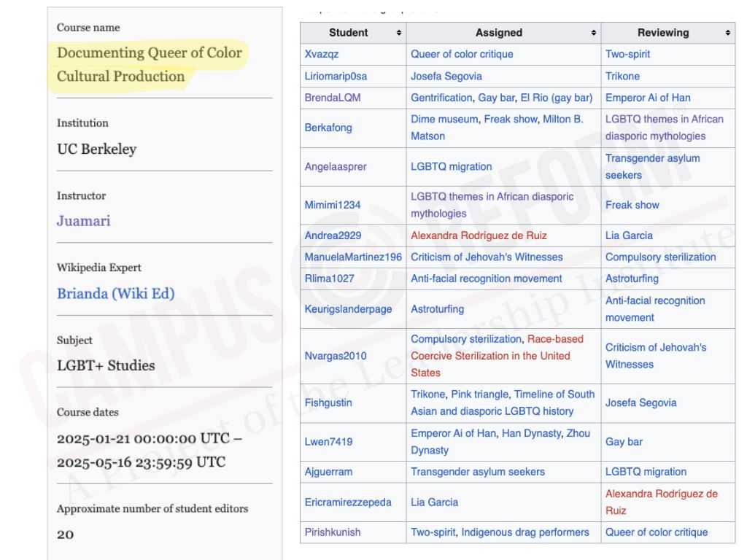Open Compulsory sterilization assigned to Nvargas2010
Screen dimensions: 747x560
pos(466,339)
